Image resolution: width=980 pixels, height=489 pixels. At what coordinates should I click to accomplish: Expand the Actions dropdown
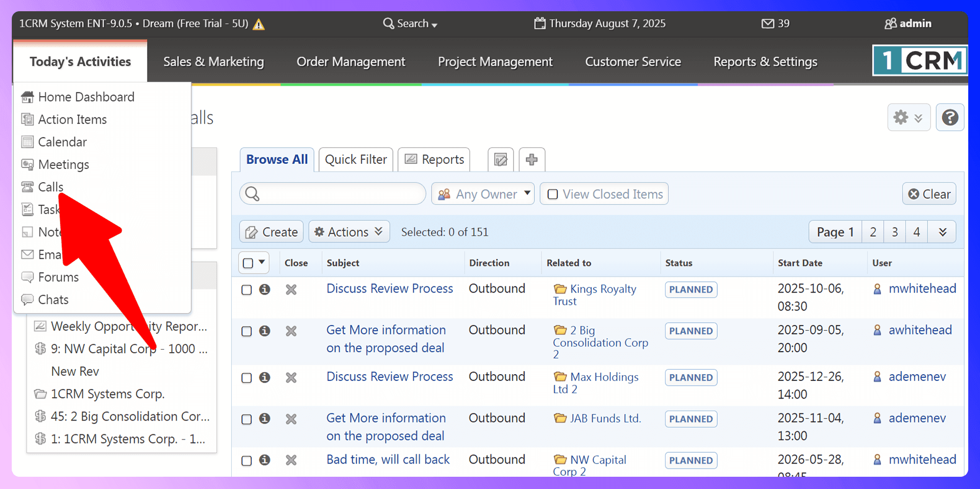pos(349,232)
